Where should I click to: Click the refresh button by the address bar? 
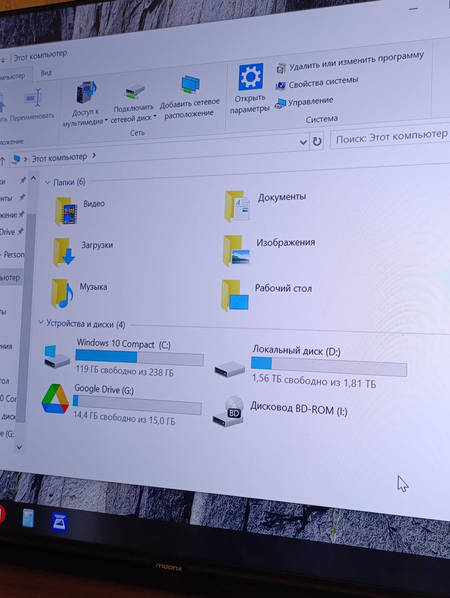coord(317,141)
